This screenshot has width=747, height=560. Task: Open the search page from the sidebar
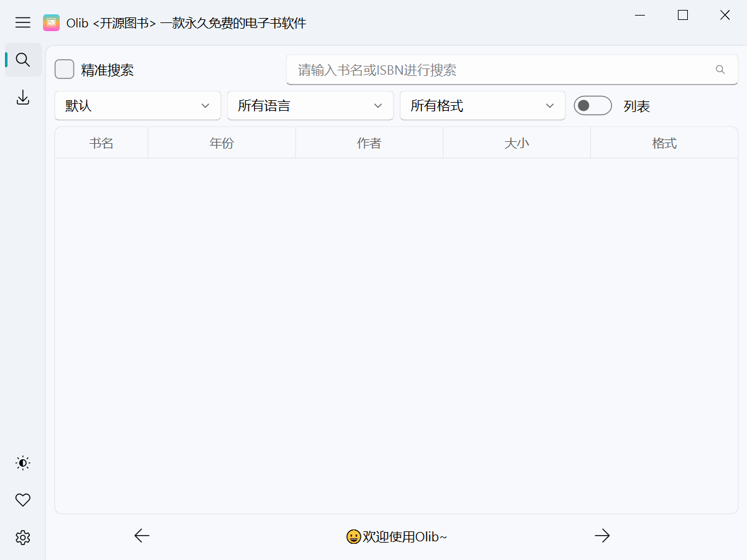click(x=22, y=60)
